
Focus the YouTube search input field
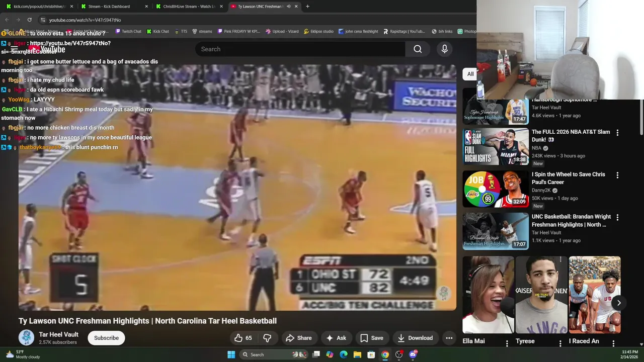pyautogui.click(x=300, y=49)
